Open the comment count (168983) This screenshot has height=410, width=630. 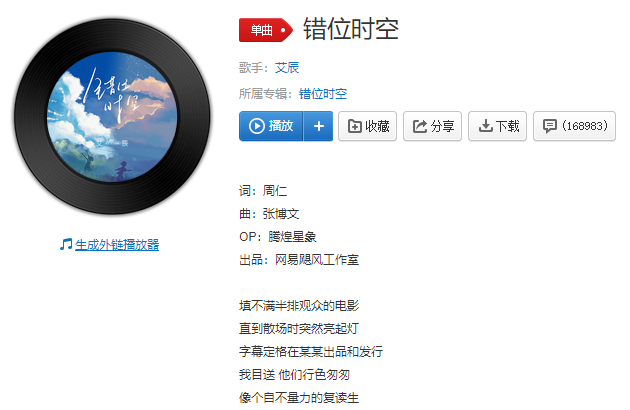(585, 126)
